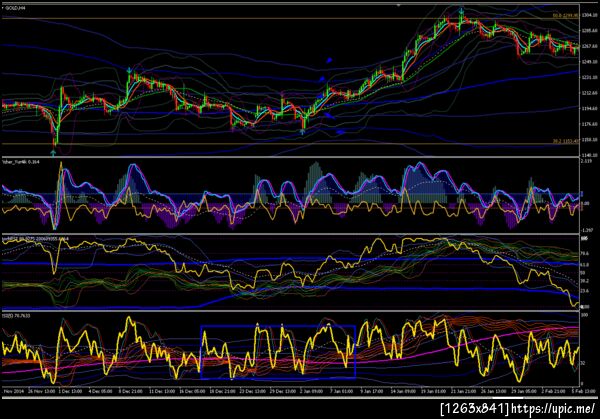Click time axis label 9 Jan 17:00

coord(372,391)
